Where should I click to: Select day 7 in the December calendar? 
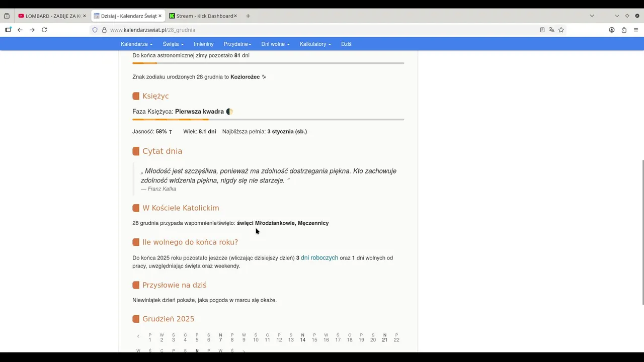[x=220, y=338]
